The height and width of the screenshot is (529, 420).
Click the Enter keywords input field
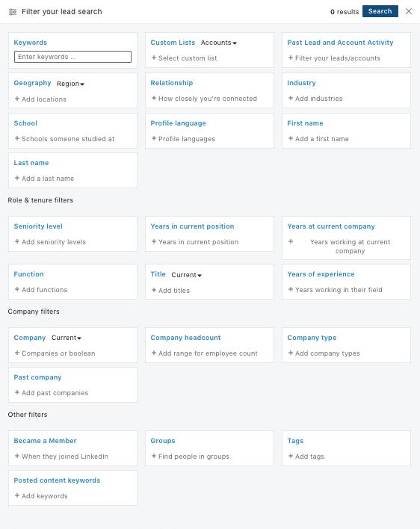[x=73, y=57]
